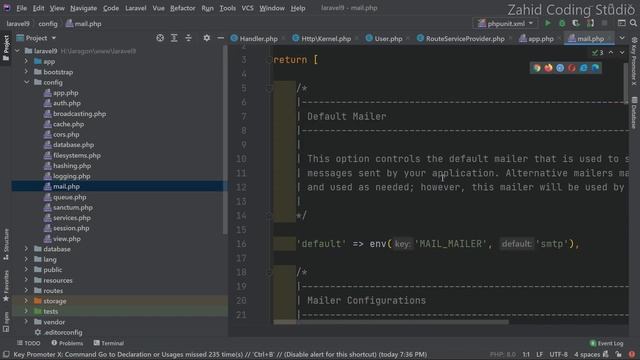Open file in Edge browser
Screen dimensions: 640x360
coord(596,68)
